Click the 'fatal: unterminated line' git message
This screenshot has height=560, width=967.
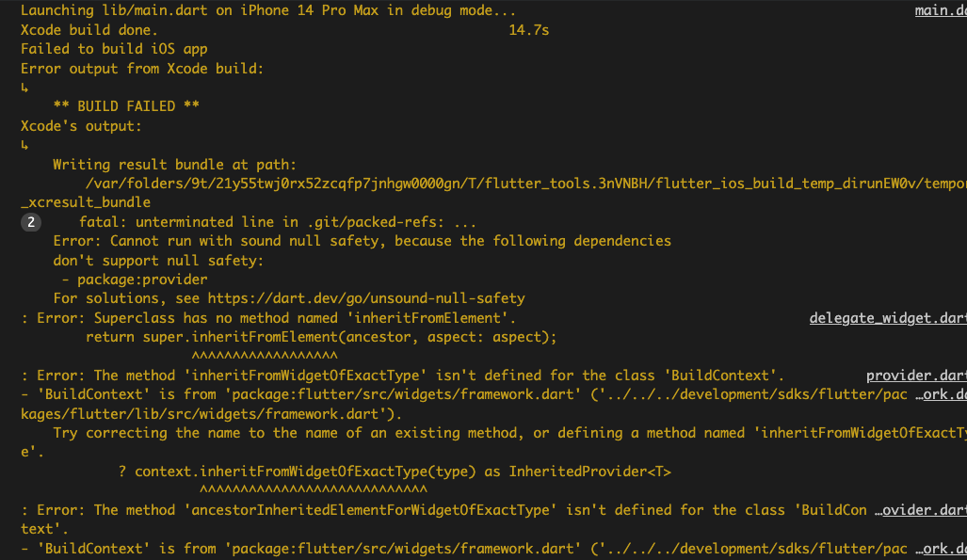(x=278, y=222)
